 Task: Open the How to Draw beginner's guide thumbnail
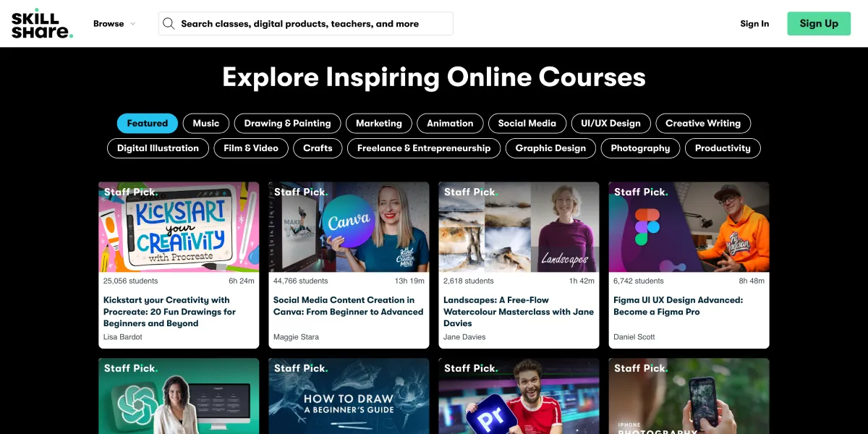tap(349, 396)
